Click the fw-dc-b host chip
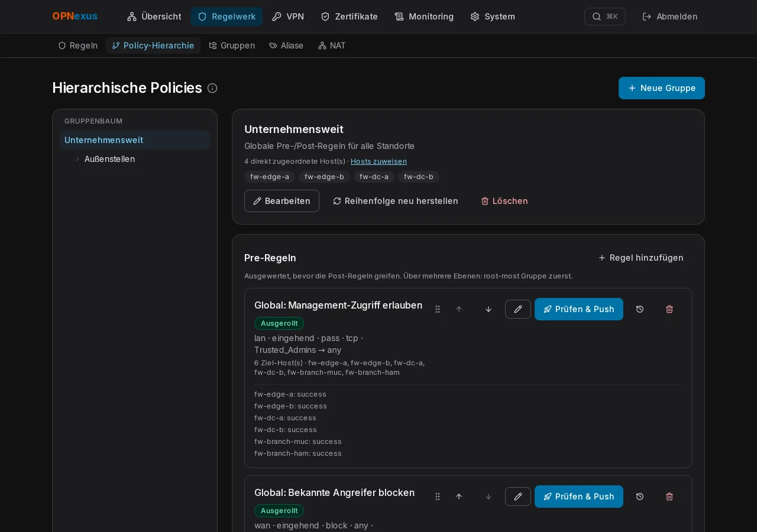 (x=419, y=177)
